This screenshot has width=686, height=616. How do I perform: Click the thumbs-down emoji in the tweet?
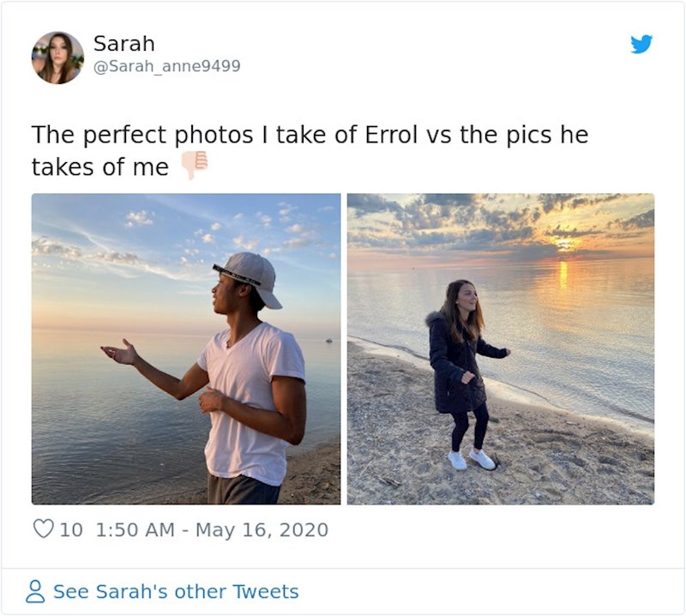click(x=195, y=165)
